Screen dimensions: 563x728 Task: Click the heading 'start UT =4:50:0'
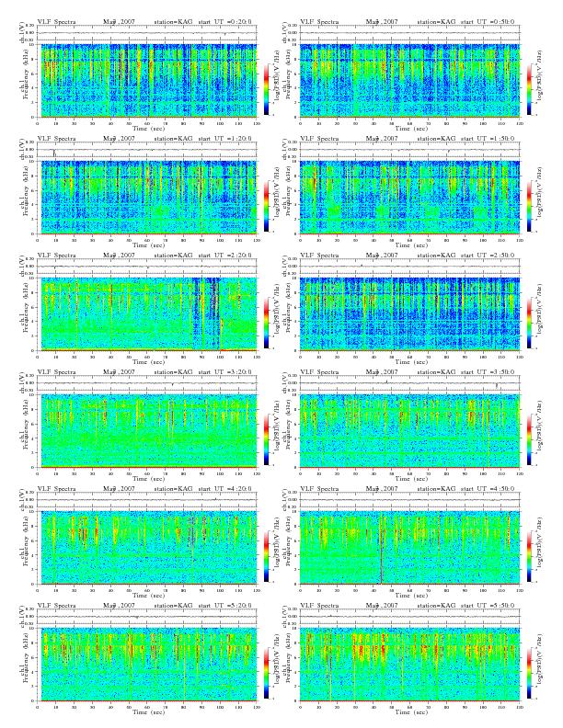pos(488,489)
